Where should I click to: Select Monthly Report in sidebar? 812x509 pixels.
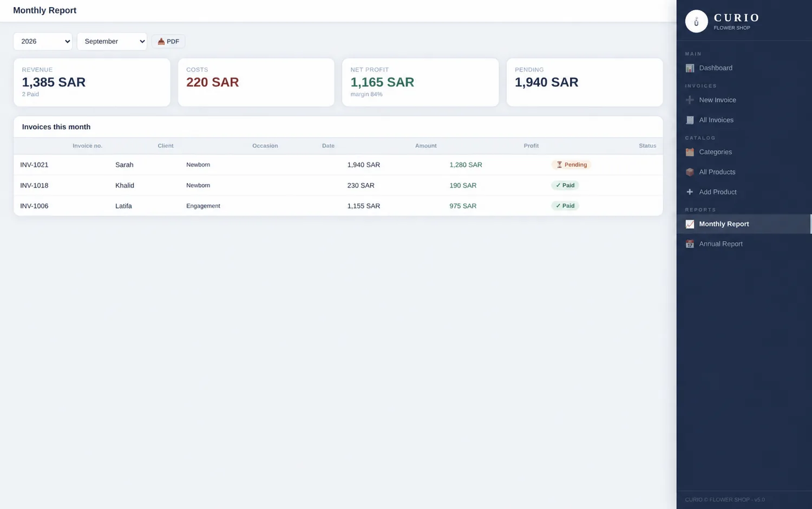[744, 224]
